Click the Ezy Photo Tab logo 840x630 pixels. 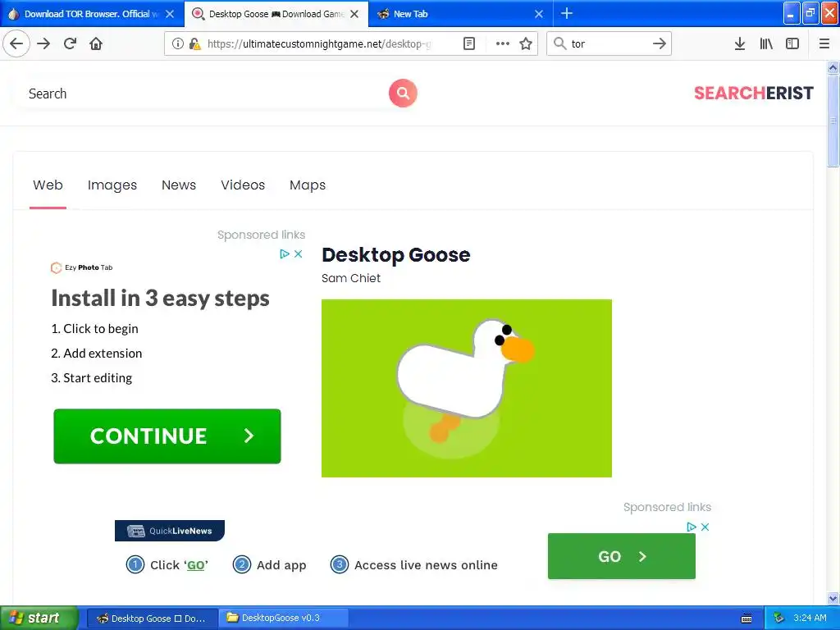[81, 267]
